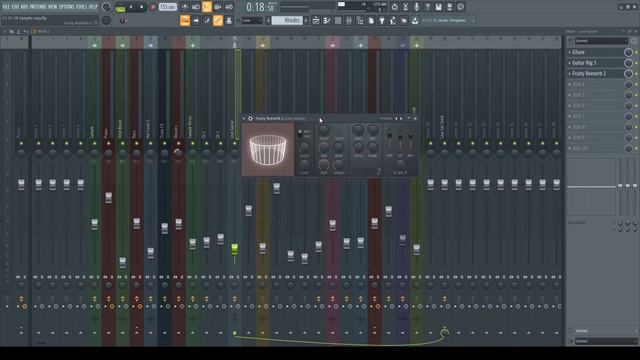This screenshot has width=640, height=360.
Task: Click the microphone one-click recording icon
Action: 416,7
